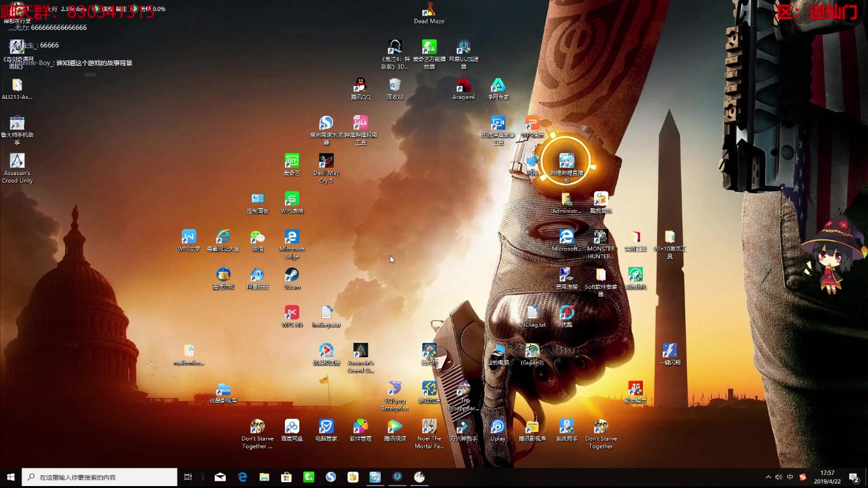Click the 系统助手 desktop icon
Image resolution: width=868 pixels, height=488 pixels.
(567, 431)
